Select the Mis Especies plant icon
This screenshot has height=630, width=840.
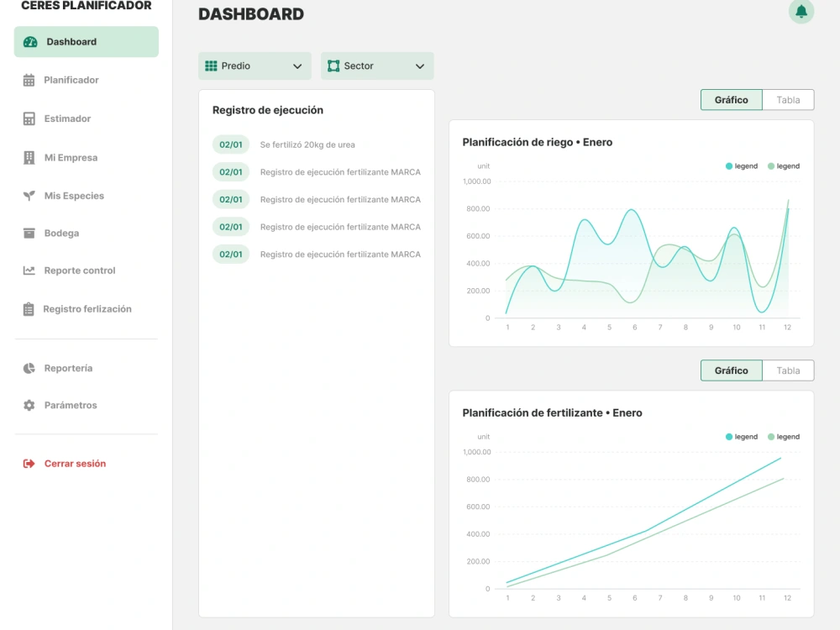[x=28, y=195]
